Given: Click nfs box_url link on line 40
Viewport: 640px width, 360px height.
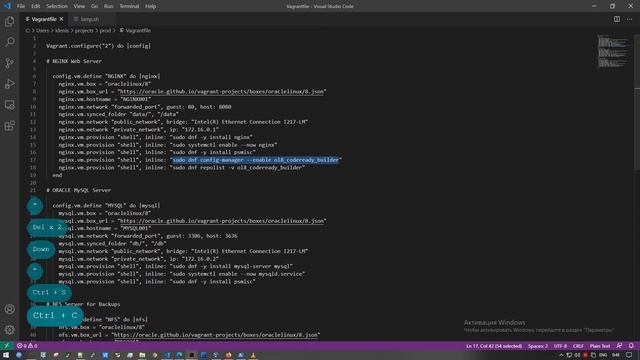Looking at the screenshot, I should click(x=216, y=335).
